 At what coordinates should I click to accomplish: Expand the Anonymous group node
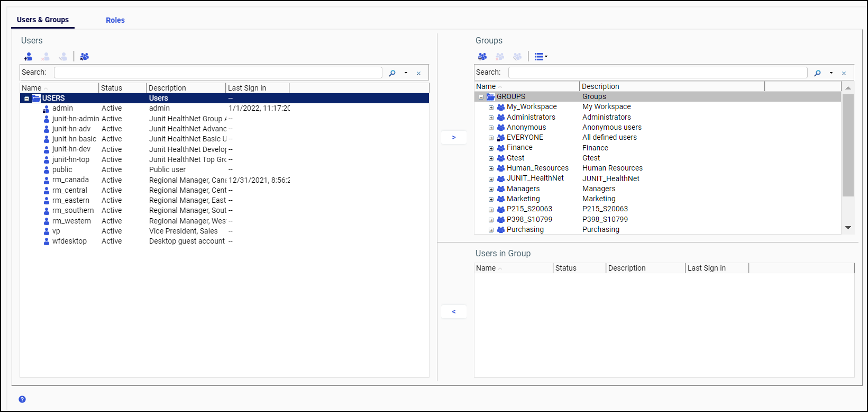click(491, 128)
